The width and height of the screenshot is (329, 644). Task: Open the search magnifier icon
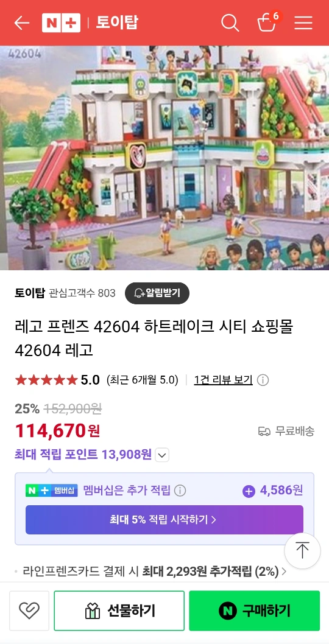(x=230, y=23)
